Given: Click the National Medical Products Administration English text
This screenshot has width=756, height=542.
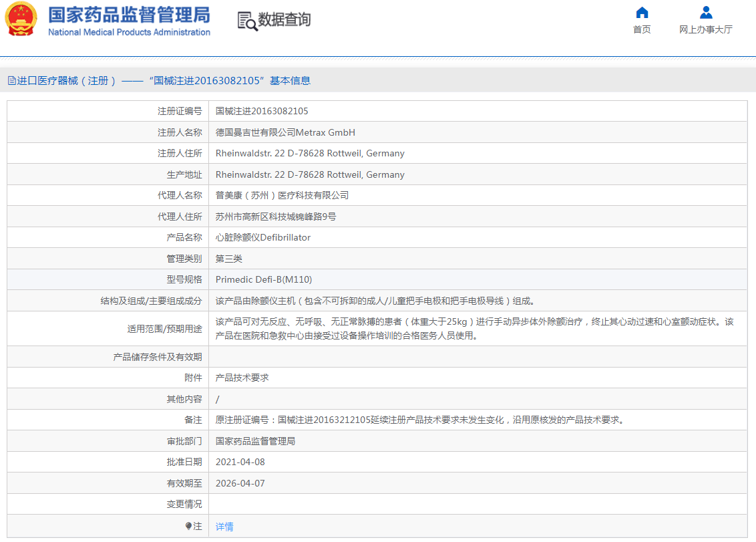Looking at the screenshot, I should [x=128, y=30].
